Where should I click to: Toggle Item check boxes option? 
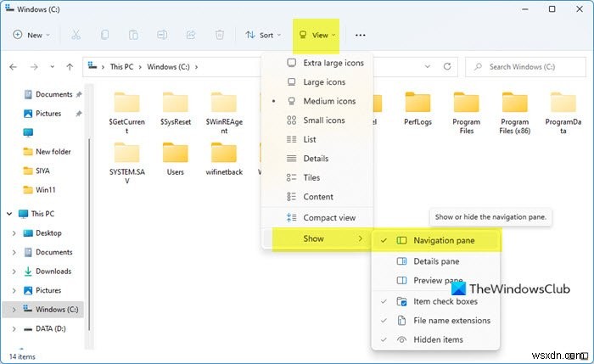[x=435, y=301]
